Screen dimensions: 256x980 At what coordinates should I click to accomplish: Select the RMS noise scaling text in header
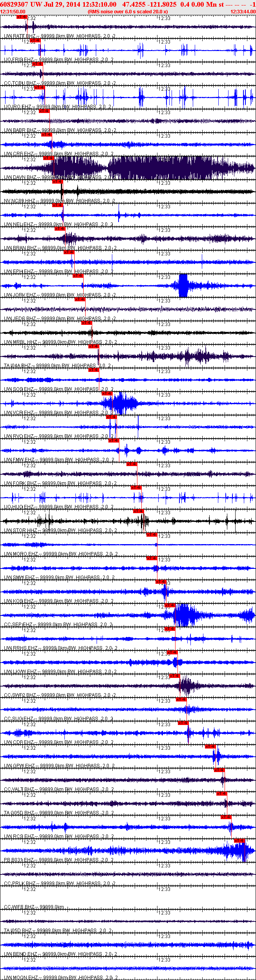point(128,12)
